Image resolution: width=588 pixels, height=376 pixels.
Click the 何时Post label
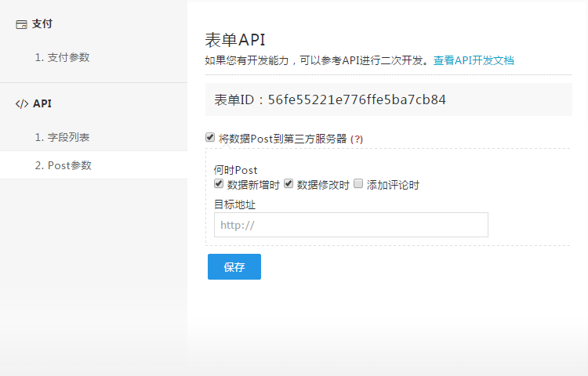(235, 170)
